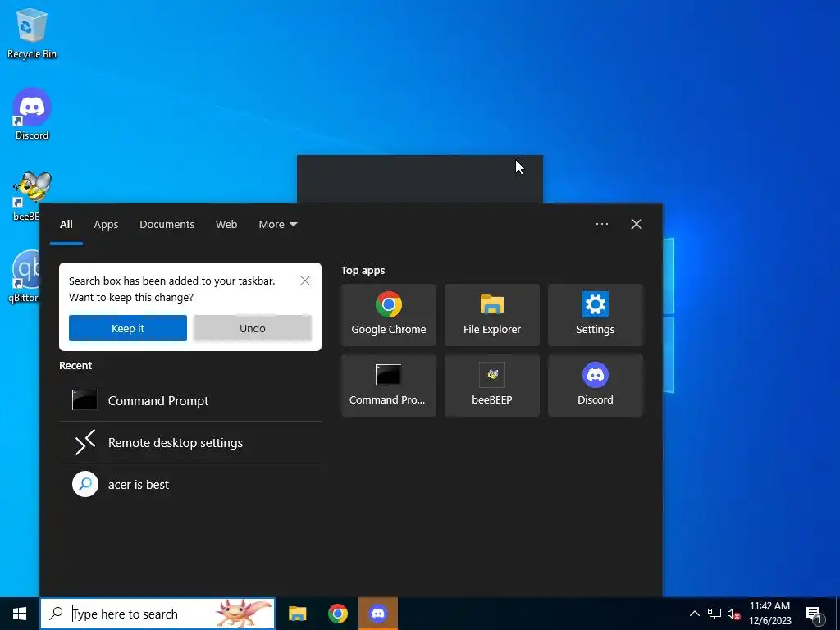
Task: Select Discord desktop shortcut
Action: coord(32,114)
